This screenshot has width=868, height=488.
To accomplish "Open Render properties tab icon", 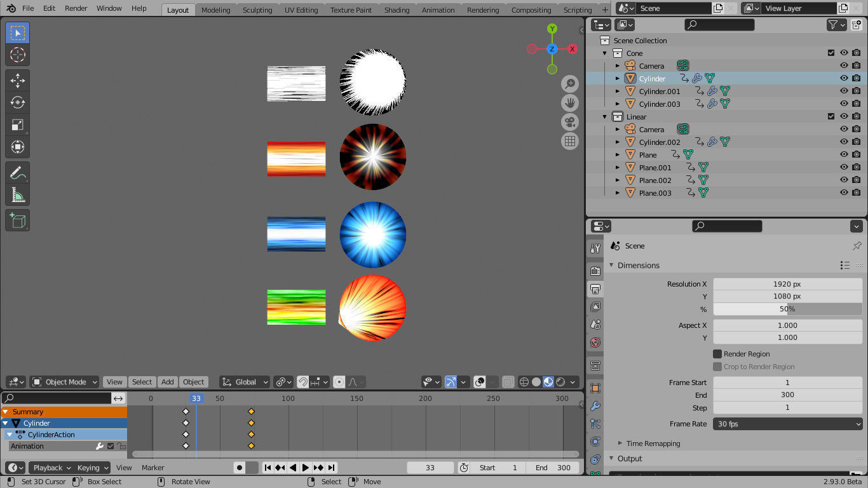I will pyautogui.click(x=595, y=271).
